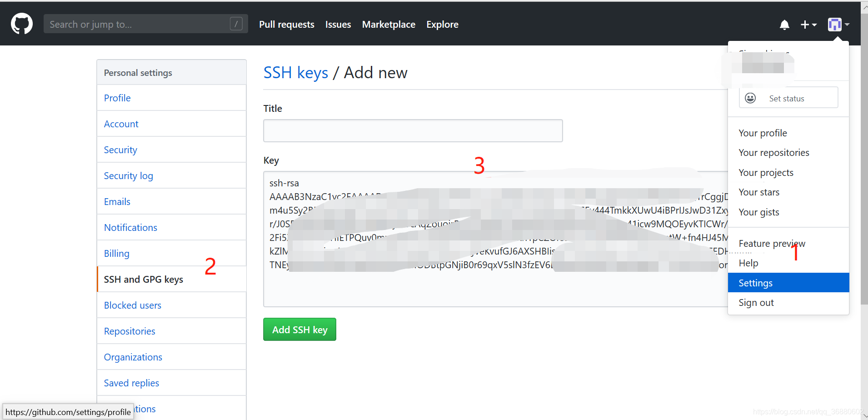This screenshot has width=868, height=420.
Task: Select Profile in Personal settings sidebar
Action: (x=171, y=98)
